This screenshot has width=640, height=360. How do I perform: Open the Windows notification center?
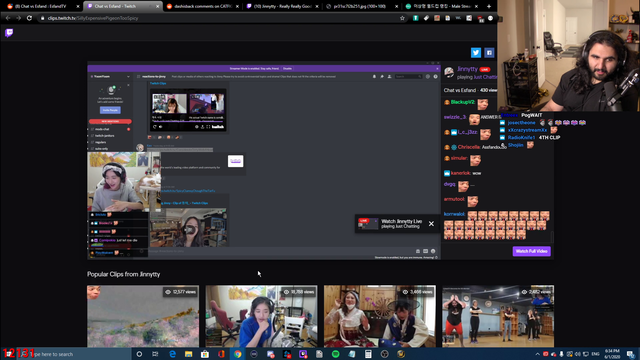pyautogui.click(x=631, y=354)
